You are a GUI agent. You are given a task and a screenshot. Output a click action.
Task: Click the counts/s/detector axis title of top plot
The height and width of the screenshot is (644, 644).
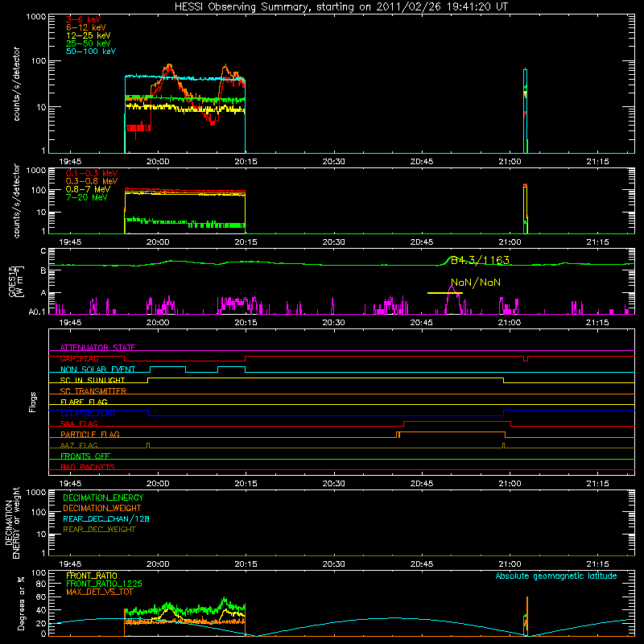pos(17,84)
